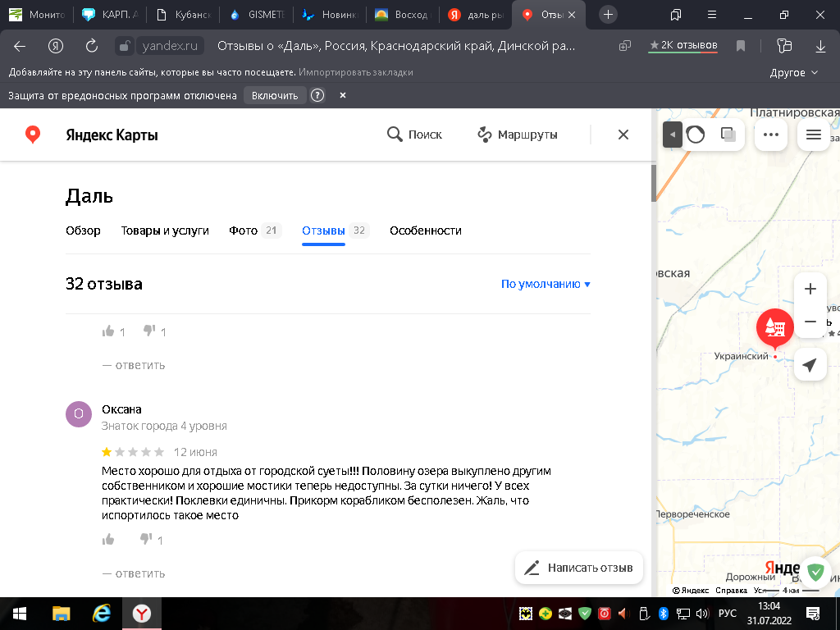Image resolution: width=840 pixels, height=630 pixels.
Task: Open Маршруты route planner
Action: tap(517, 135)
